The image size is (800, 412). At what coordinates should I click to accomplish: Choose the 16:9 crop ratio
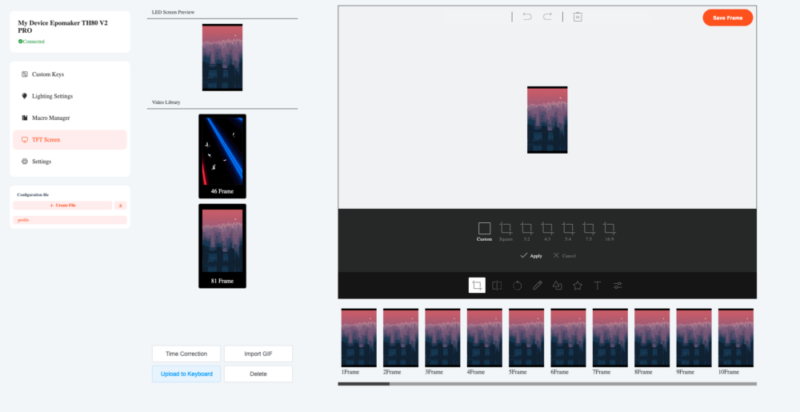coord(609,230)
